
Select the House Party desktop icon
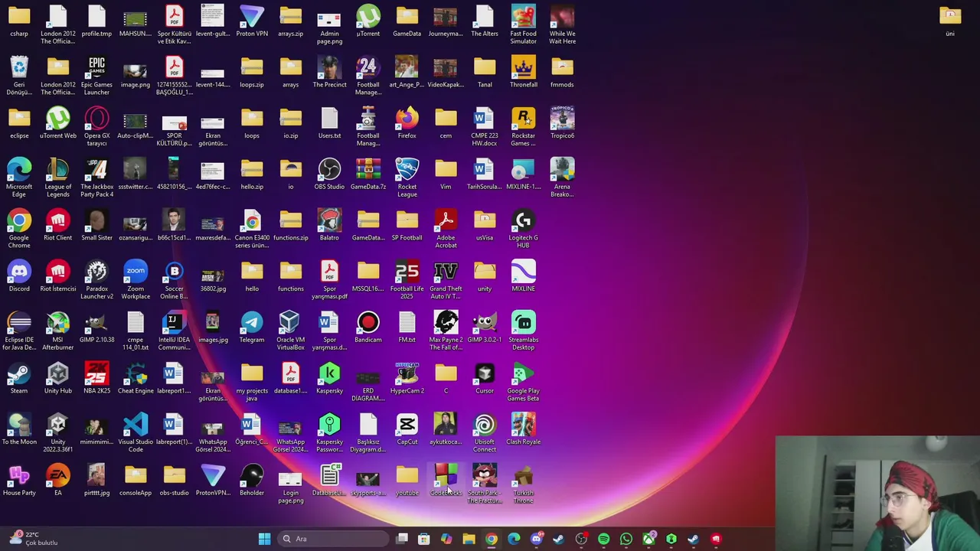(19, 480)
